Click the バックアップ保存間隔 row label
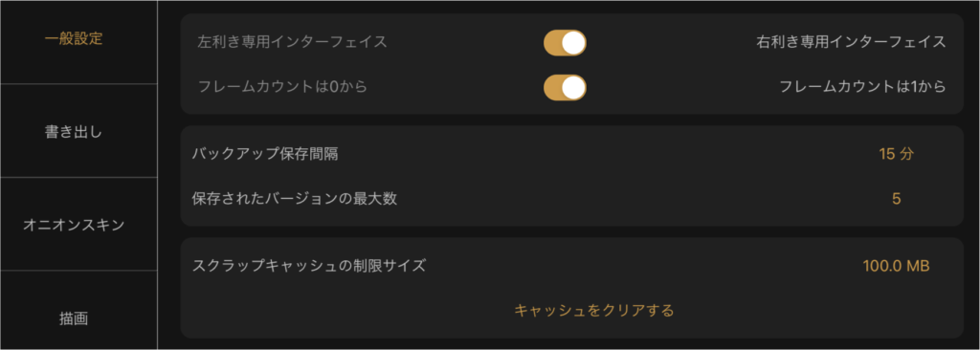Screen dimensions: 980x350 click(265, 154)
